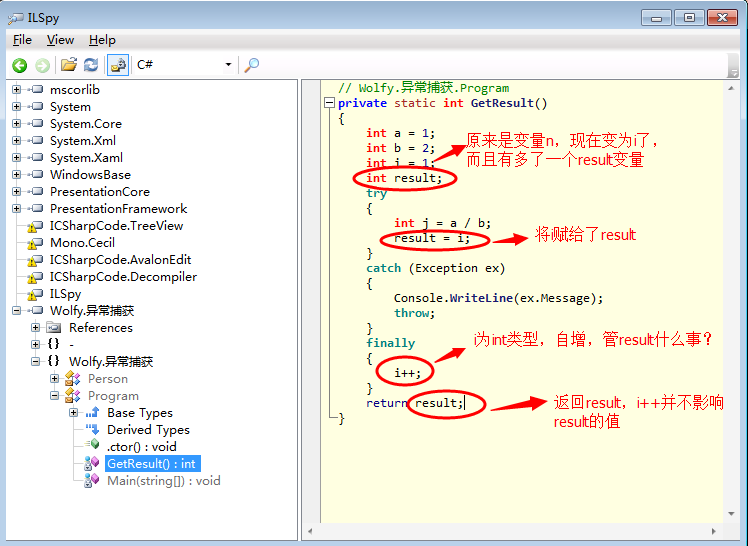Click the ex.Message property reference
This screenshot has width=748, height=546.
(x=554, y=298)
